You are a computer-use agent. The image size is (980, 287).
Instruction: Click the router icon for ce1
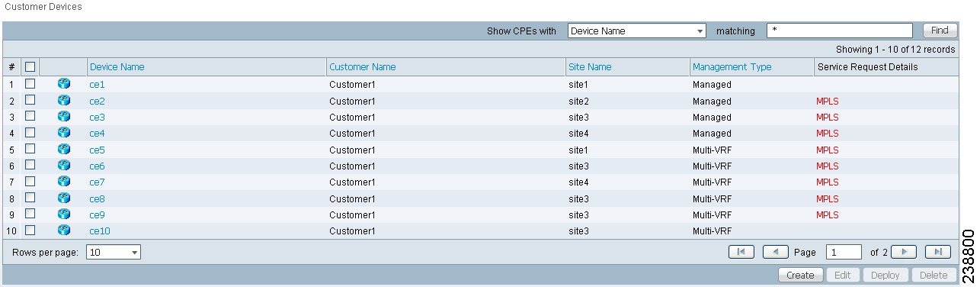[64, 84]
